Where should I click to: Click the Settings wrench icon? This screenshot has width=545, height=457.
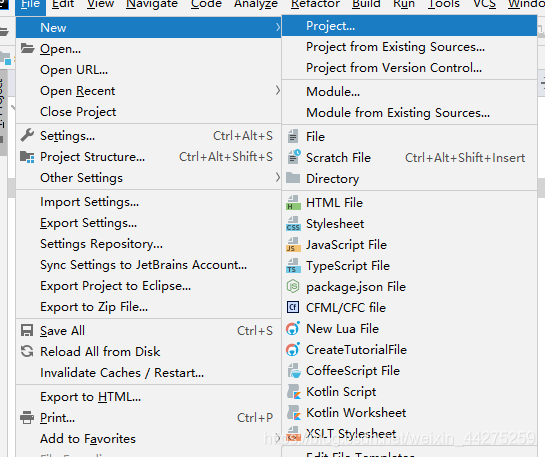27,135
